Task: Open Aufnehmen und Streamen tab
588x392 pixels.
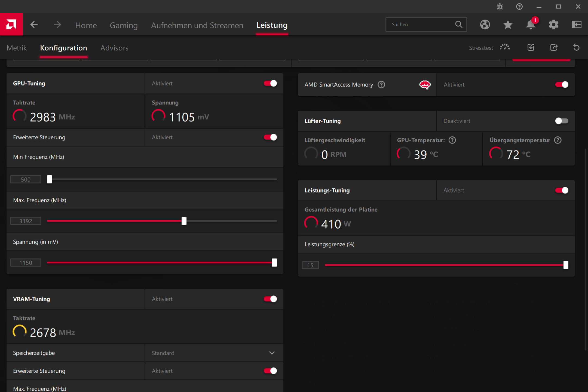Action: (197, 25)
